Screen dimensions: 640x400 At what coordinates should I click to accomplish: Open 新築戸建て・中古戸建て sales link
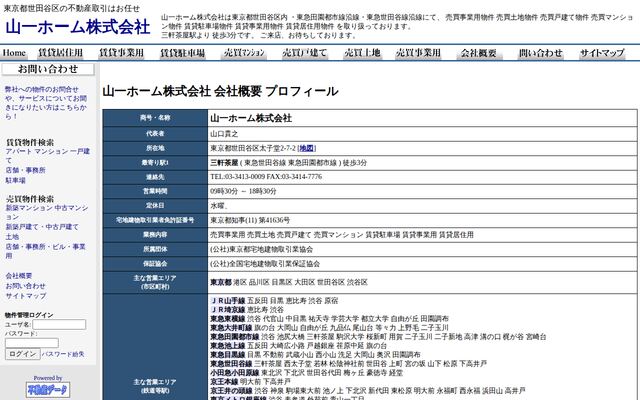coord(42,227)
